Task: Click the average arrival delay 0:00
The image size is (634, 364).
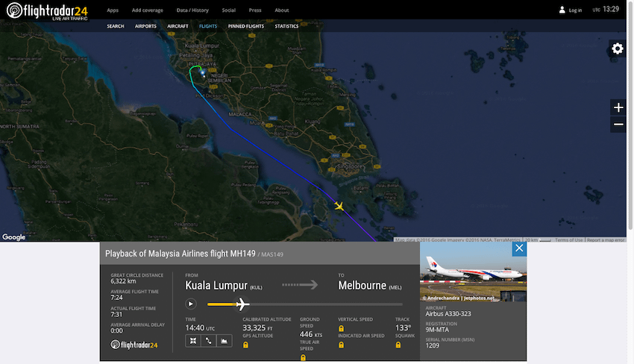Action: tap(116, 330)
